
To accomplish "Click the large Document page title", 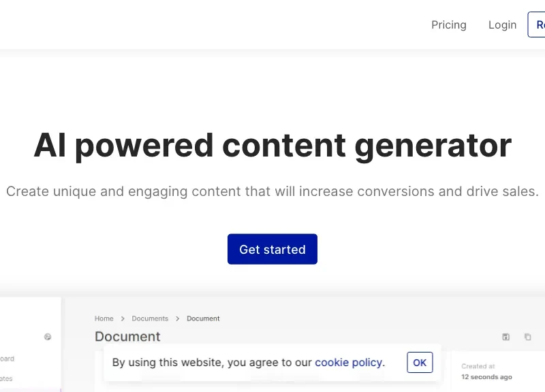I will point(127,336).
